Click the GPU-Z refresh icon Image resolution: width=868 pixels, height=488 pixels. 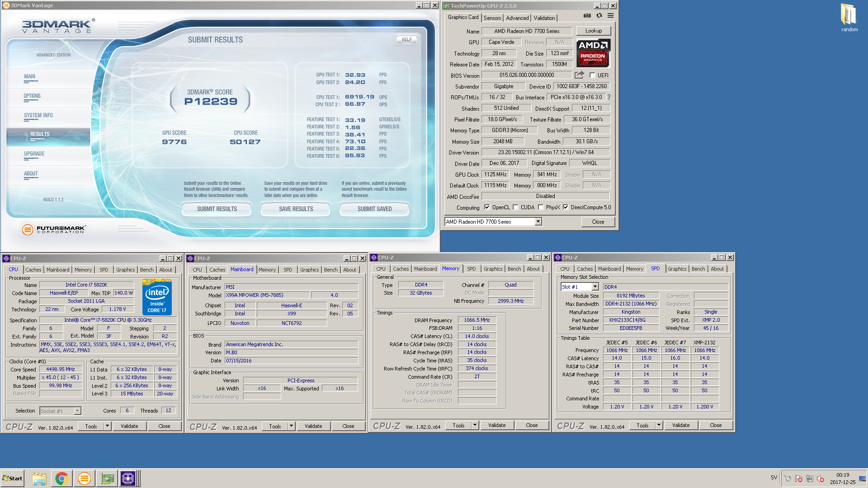pos(599,16)
